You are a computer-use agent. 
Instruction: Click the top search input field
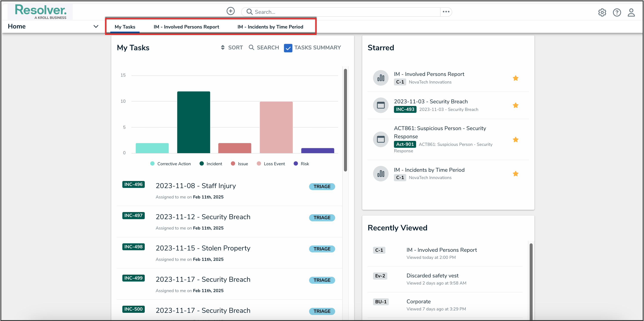pos(345,12)
